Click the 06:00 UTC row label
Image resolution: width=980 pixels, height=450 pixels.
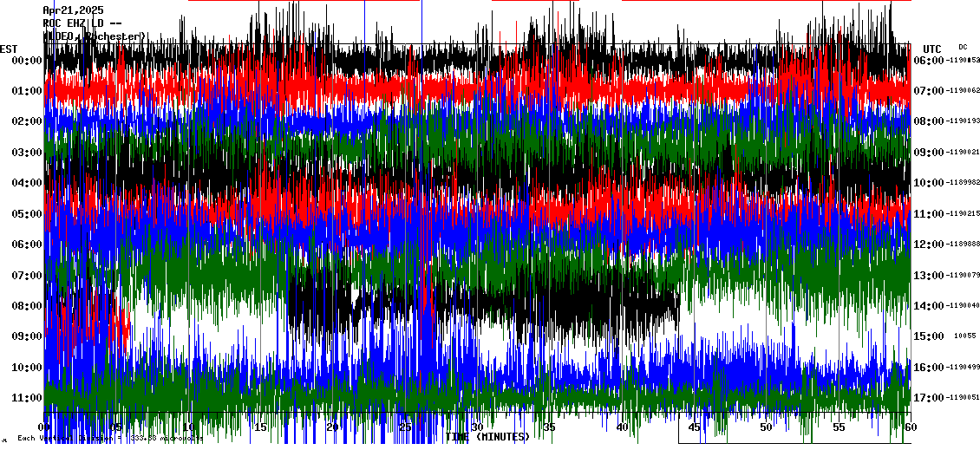[928, 61]
